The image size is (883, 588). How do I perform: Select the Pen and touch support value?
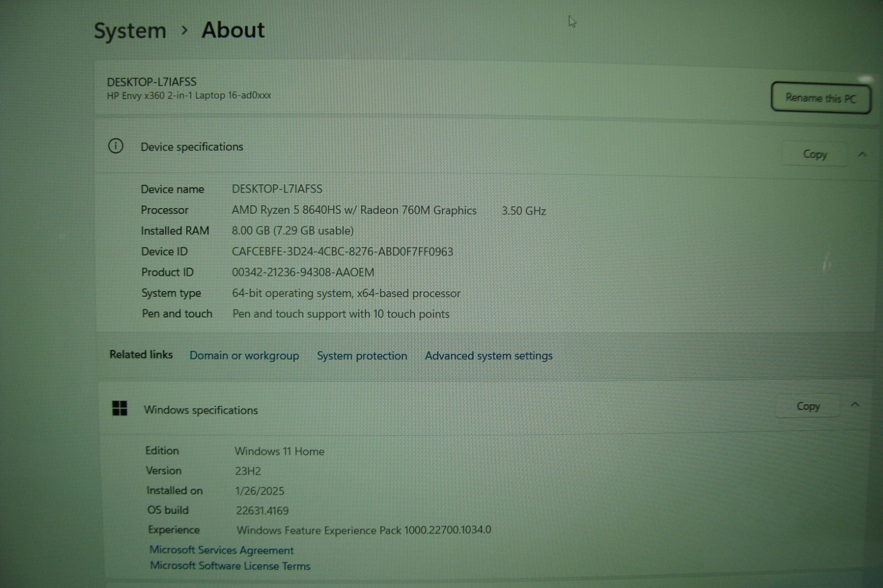click(341, 314)
